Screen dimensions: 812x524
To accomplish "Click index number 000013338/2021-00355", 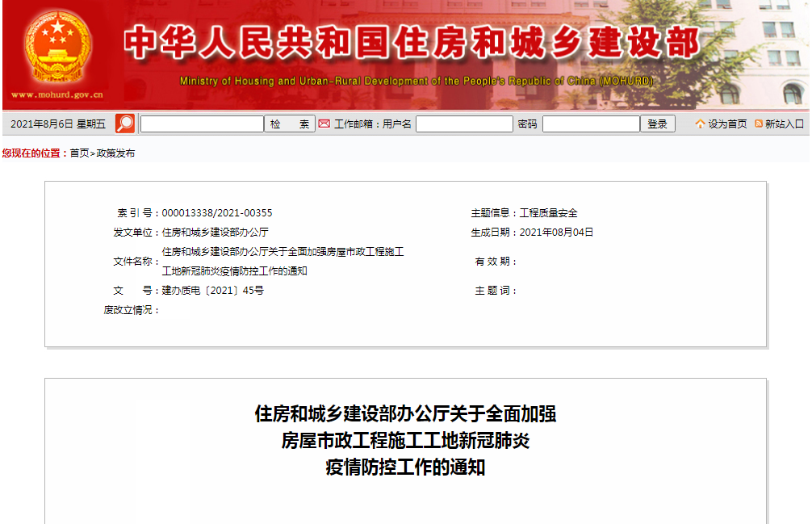I will [217, 213].
